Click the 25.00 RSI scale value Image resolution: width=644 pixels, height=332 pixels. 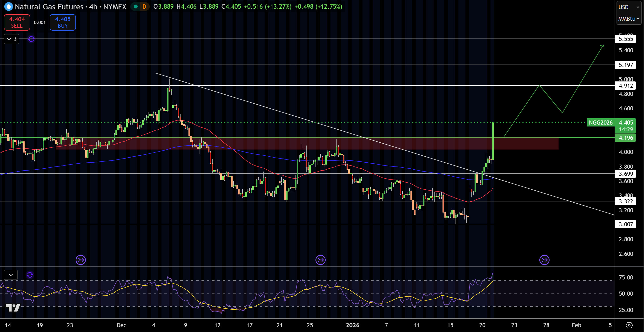[626, 310]
